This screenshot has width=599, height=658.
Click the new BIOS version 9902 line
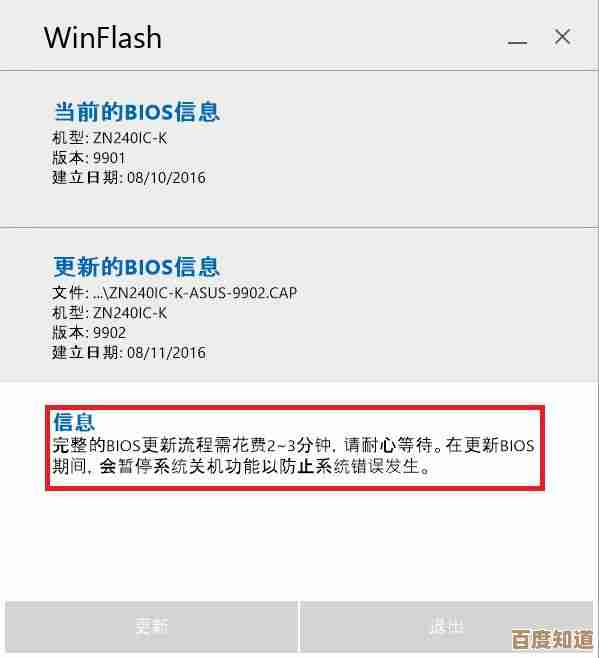coord(89,333)
